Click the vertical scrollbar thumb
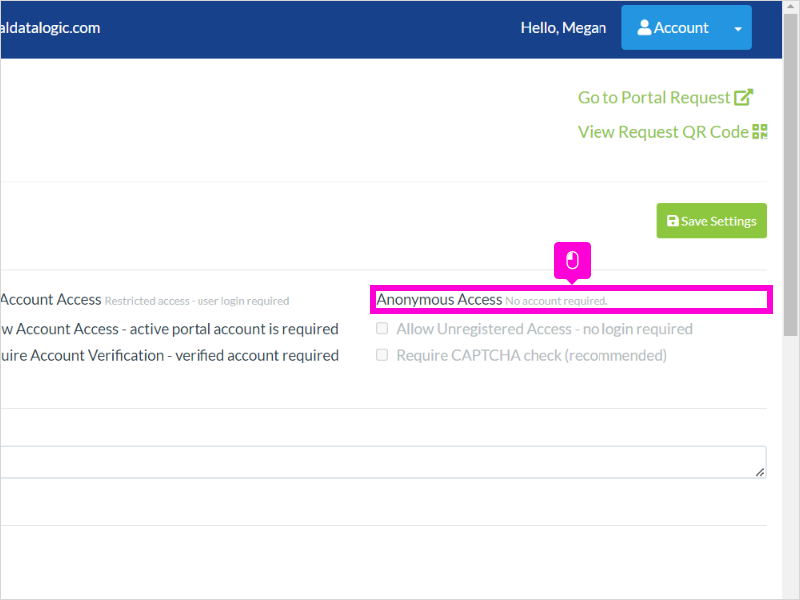 pyautogui.click(x=790, y=174)
